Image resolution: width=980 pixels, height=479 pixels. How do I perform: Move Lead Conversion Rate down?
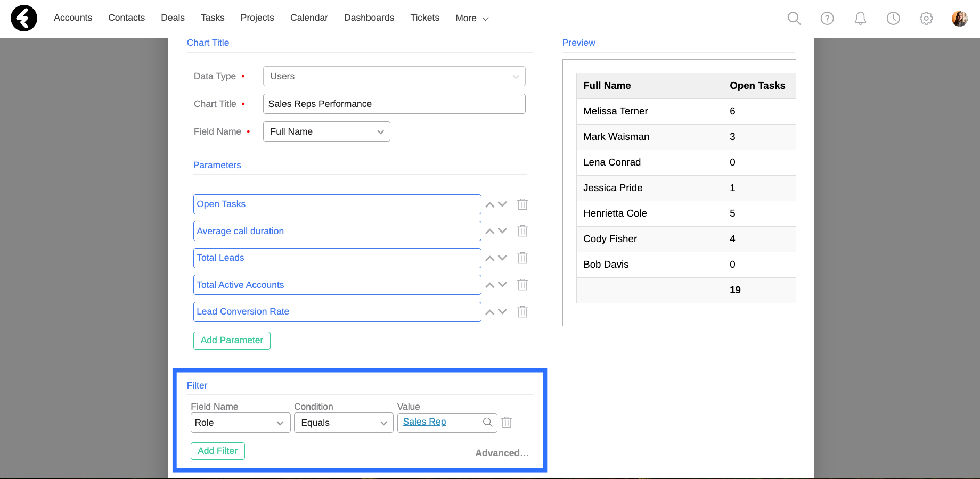pos(502,312)
